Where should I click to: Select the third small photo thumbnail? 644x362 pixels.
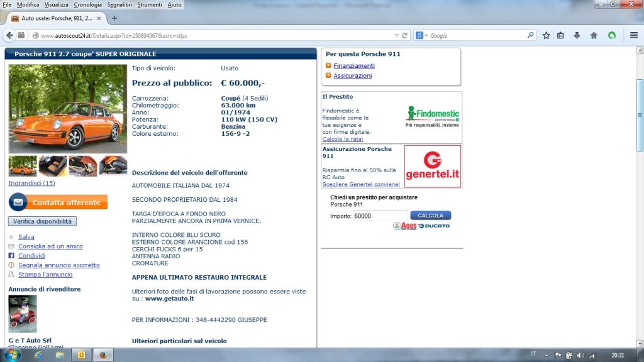click(x=83, y=166)
